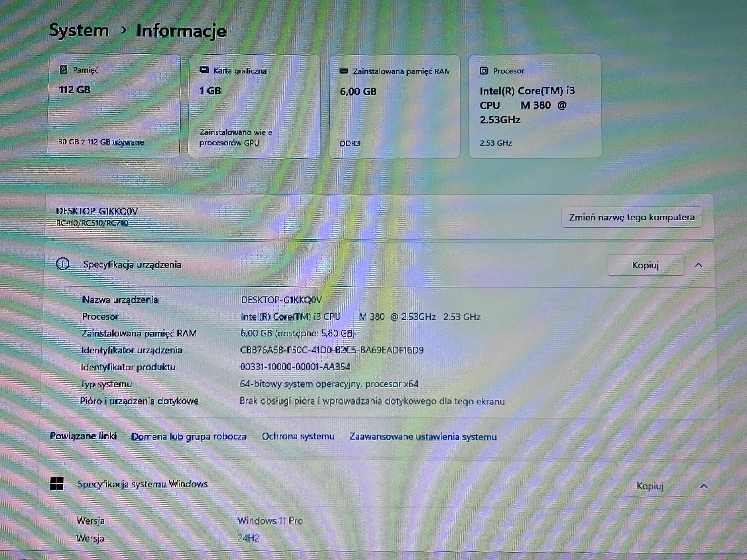This screenshot has width=747, height=560.
Task: Click Typ systemu label
Action: [106, 384]
